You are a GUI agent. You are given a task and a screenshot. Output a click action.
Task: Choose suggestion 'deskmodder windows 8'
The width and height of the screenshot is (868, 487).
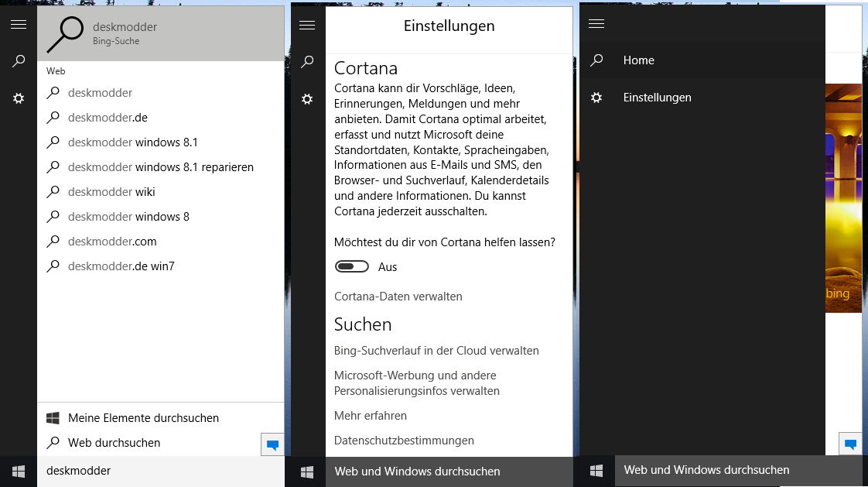pos(161,217)
